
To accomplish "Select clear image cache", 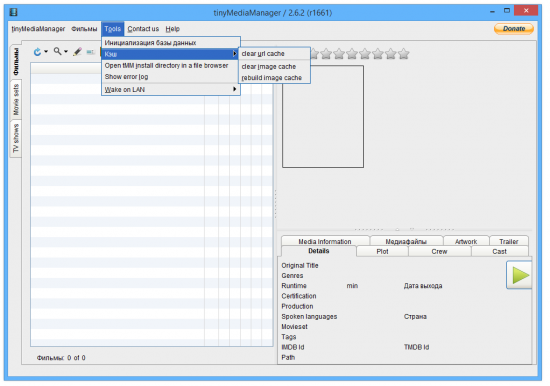I will (275, 66).
